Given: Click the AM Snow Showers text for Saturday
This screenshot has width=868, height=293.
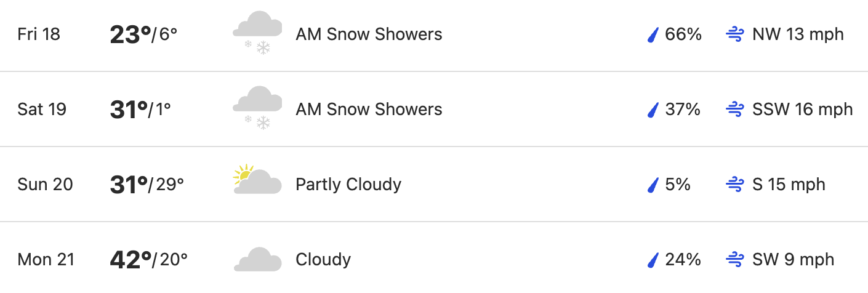Looking at the screenshot, I should tap(369, 109).
